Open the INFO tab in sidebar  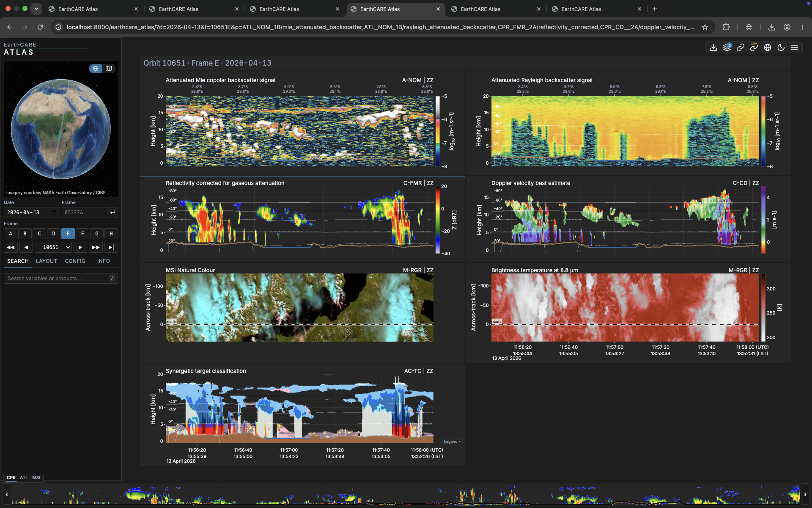[104, 261]
